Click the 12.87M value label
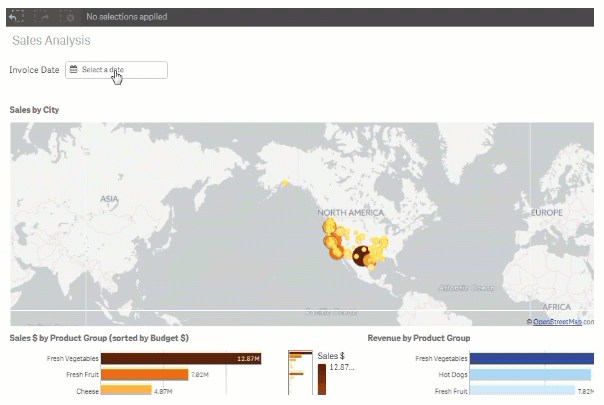Screen dimensions: 604x405 pos(248,359)
